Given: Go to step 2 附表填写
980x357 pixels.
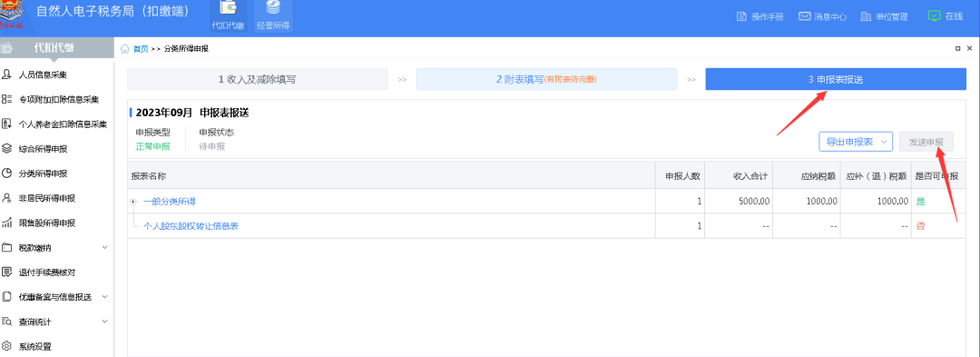Looking at the screenshot, I should pos(546,79).
